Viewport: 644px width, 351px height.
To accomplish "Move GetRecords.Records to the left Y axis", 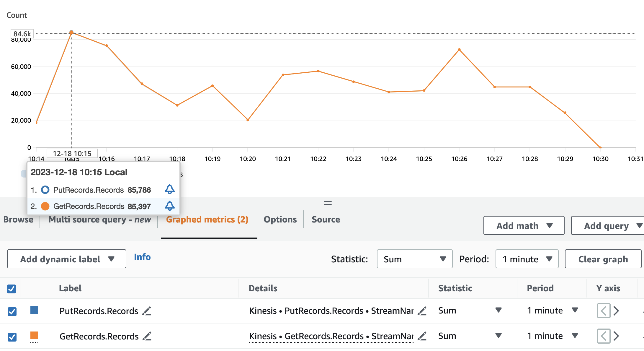I will pyautogui.click(x=603, y=336).
